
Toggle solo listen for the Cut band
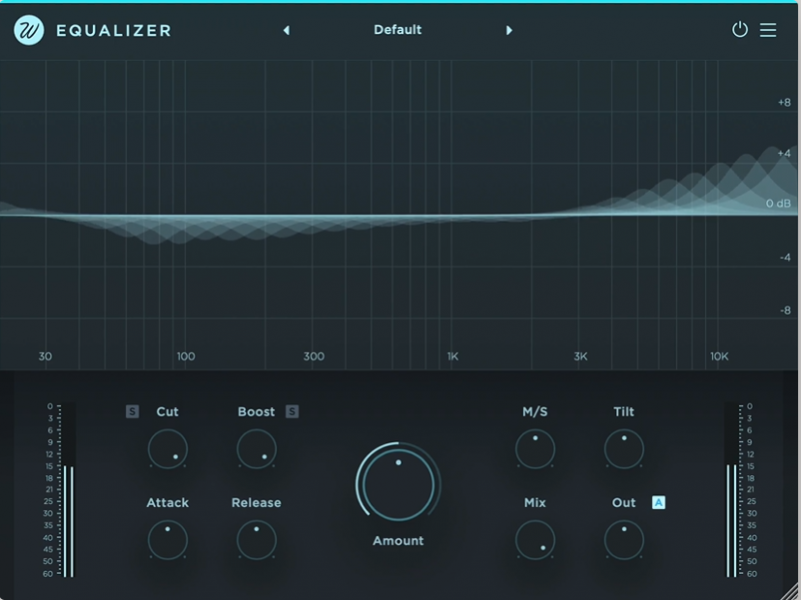coord(131,411)
